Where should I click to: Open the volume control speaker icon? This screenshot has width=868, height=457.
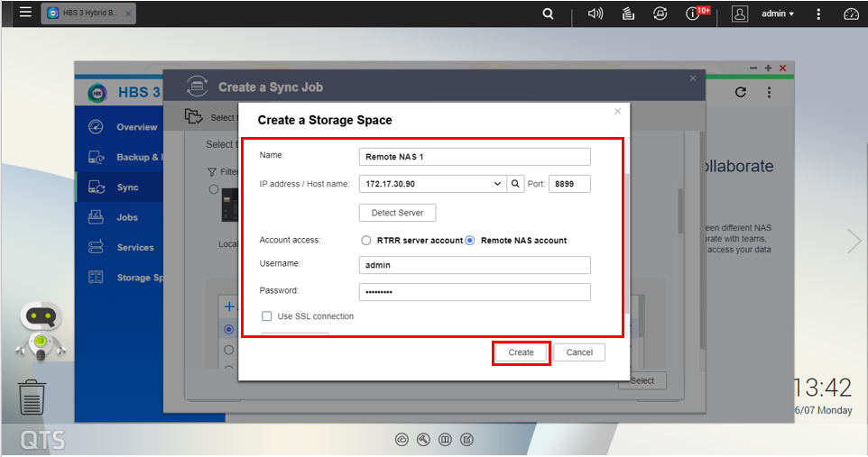click(x=595, y=14)
